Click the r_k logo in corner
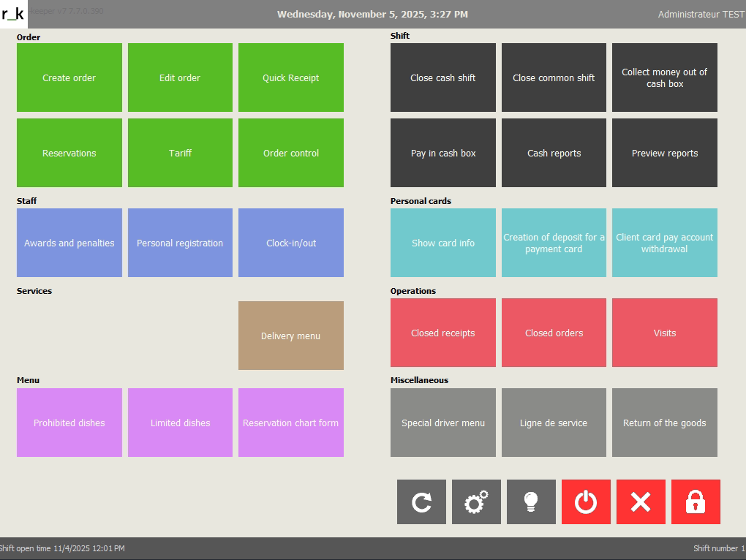The height and width of the screenshot is (560, 746). tap(13, 14)
